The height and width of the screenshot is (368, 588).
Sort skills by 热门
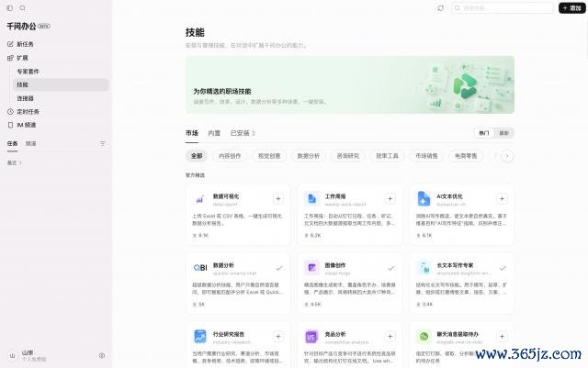[484, 133]
